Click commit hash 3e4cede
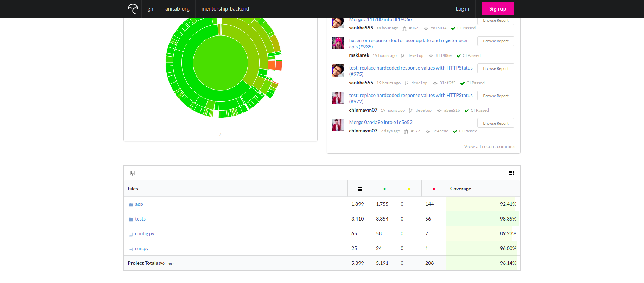The height and width of the screenshot is (283, 644). point(440,131)
